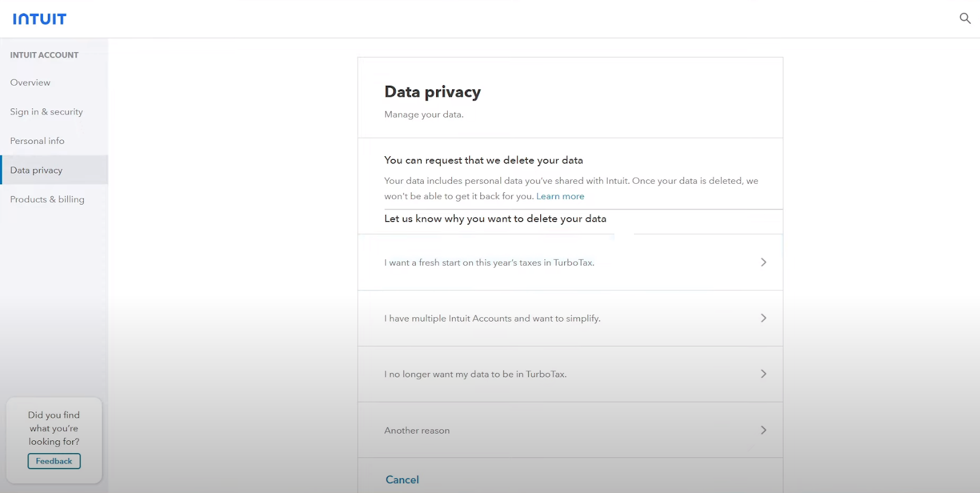This screenshot has height=493, width=980.
Task: Click 'You can request that we delete your data' heading
Action: (483, 160)
